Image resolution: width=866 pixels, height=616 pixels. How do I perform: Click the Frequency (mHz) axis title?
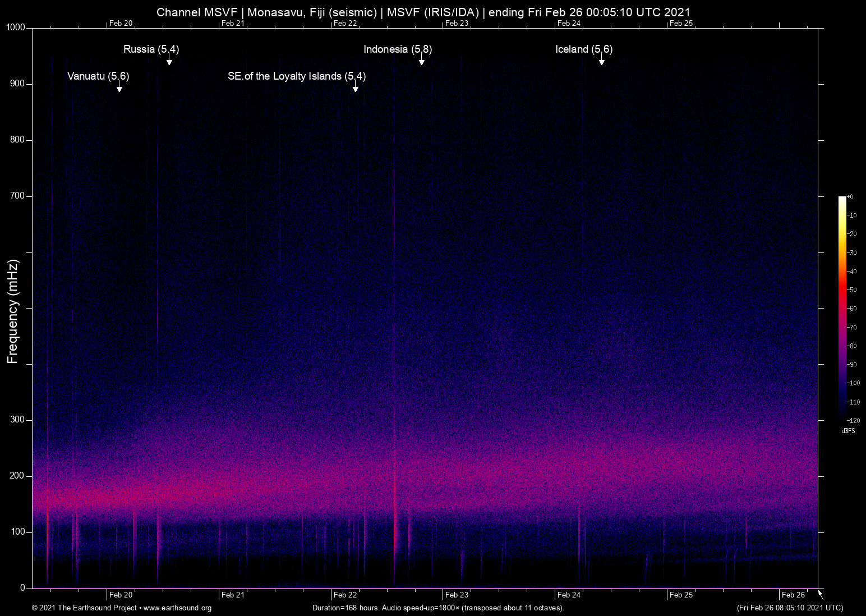point(13,311)
